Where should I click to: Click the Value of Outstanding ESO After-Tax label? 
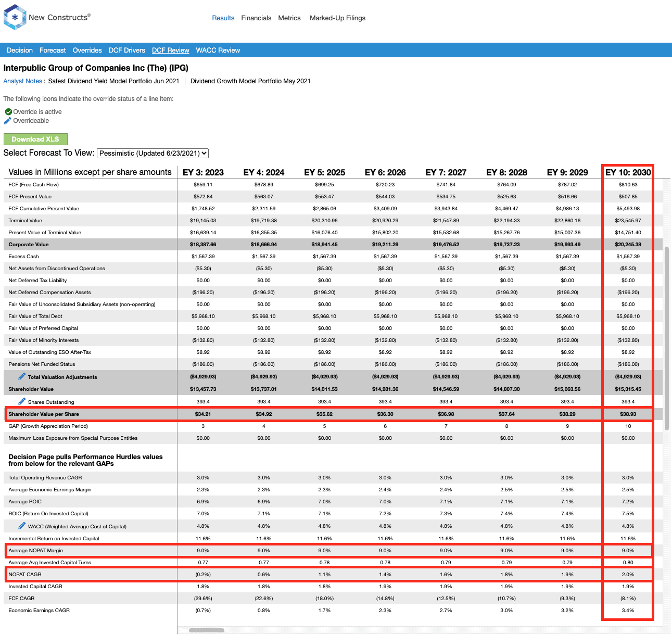(x=50, y=352)
